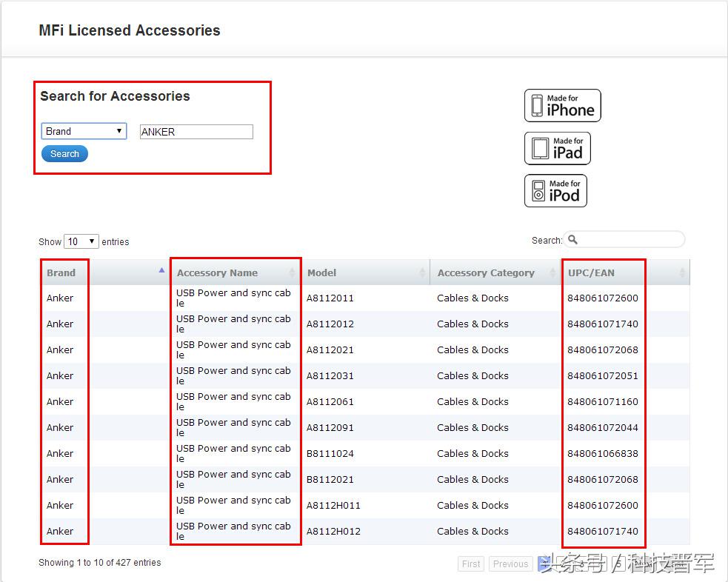Click UPC value 848061072044
The image size is (728, 582).
603,428
